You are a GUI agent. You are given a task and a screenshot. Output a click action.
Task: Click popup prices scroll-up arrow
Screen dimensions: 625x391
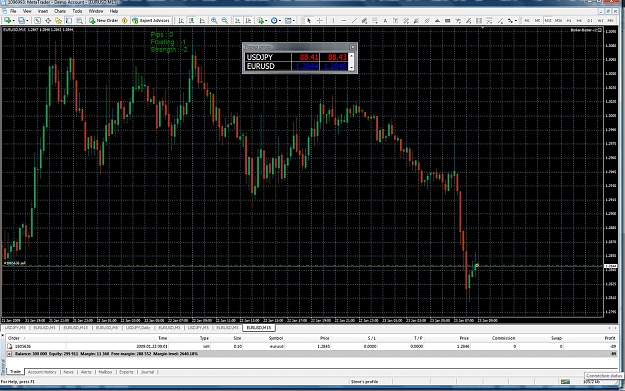pos(352,56)
